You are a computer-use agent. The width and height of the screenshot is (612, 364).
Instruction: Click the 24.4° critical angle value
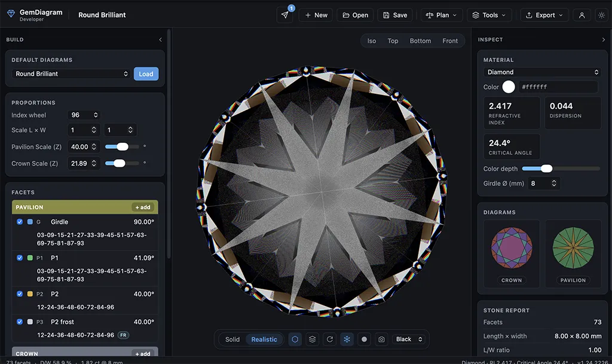tap(500, 143)
